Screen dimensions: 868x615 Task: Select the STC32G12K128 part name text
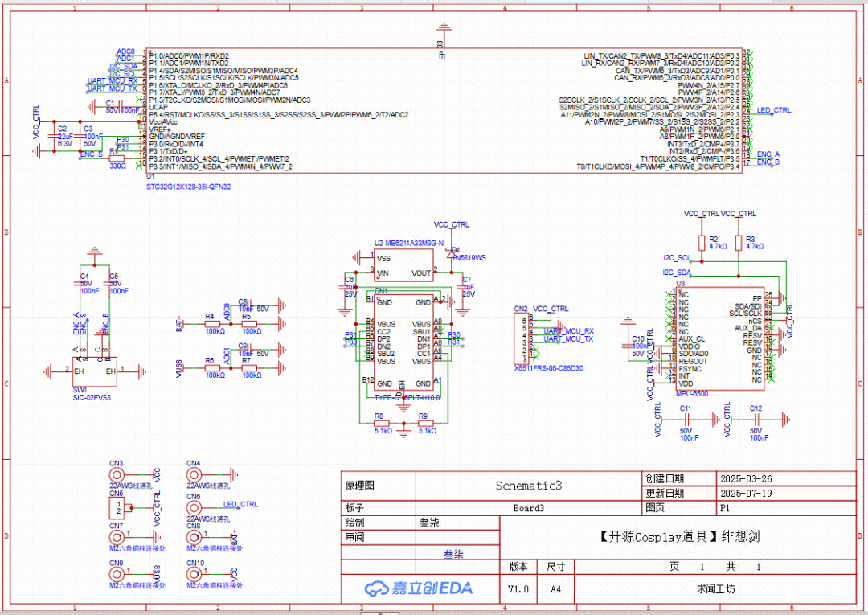188,187
